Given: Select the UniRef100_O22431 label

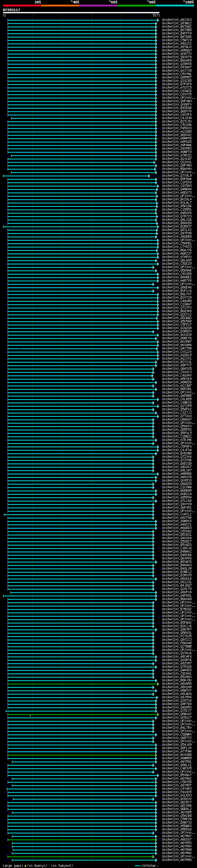Looking at the screenshot, I should click(176, 162).
